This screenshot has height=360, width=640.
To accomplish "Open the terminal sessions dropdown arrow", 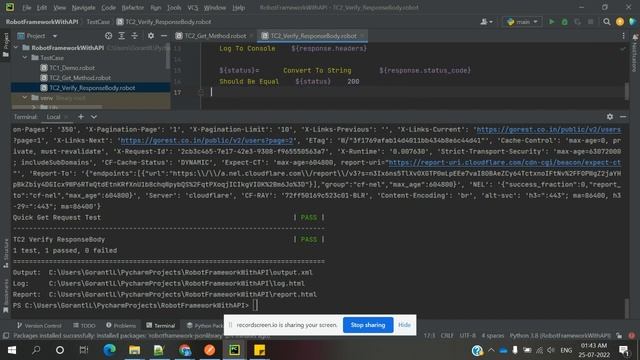I will pyautogui.click(x=94, y=117).
